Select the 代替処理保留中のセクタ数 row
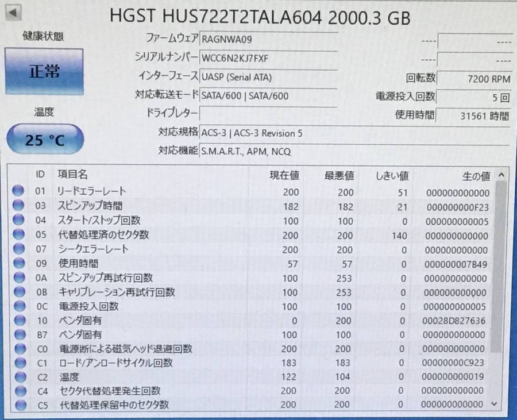Screen dimensions: 517x420 point(251,405)
